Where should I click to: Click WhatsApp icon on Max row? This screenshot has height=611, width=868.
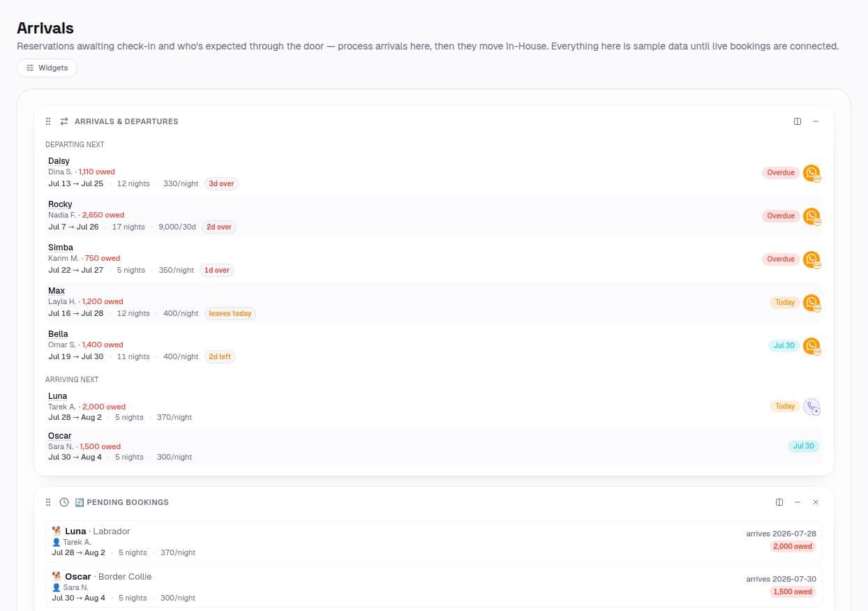pyautogui.click(x=811, y=303)
